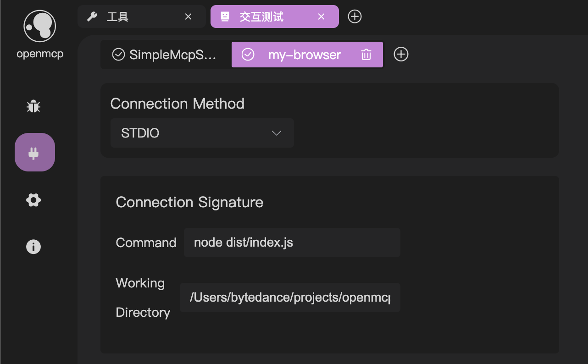Open the STDIO connection method dropdown
Viewport: 588px width, 364px height.
tap(202, 133)
